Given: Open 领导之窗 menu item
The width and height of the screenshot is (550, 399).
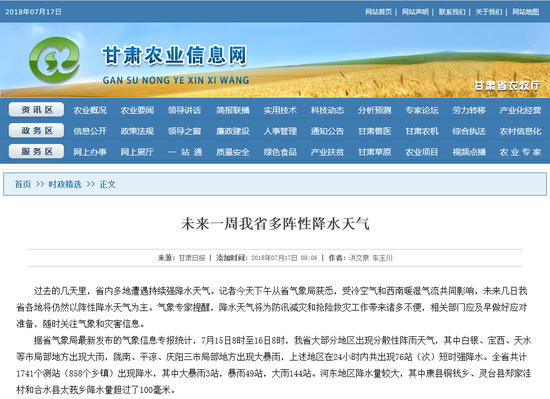Looking at the screenshot, I should click(185, 131).
